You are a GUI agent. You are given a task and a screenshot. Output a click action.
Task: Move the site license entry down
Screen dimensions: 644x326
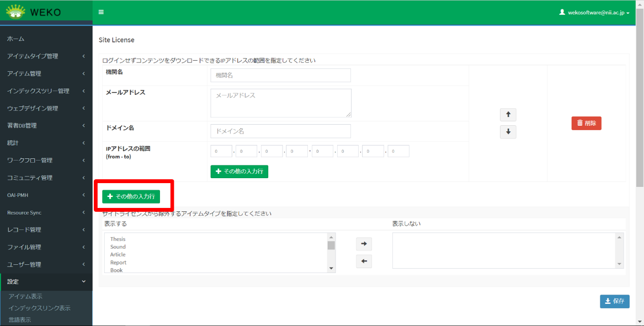coord(507,131)
